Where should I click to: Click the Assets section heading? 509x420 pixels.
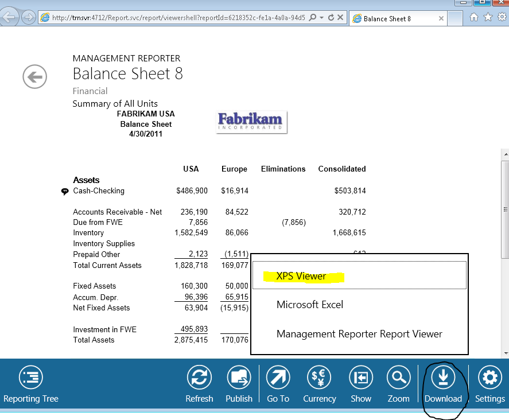click(x=86, y=180)
